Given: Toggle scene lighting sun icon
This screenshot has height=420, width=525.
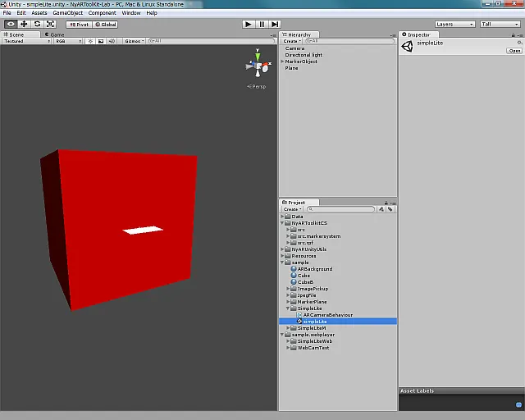Looking at the screenshot, I should [90, 41].
